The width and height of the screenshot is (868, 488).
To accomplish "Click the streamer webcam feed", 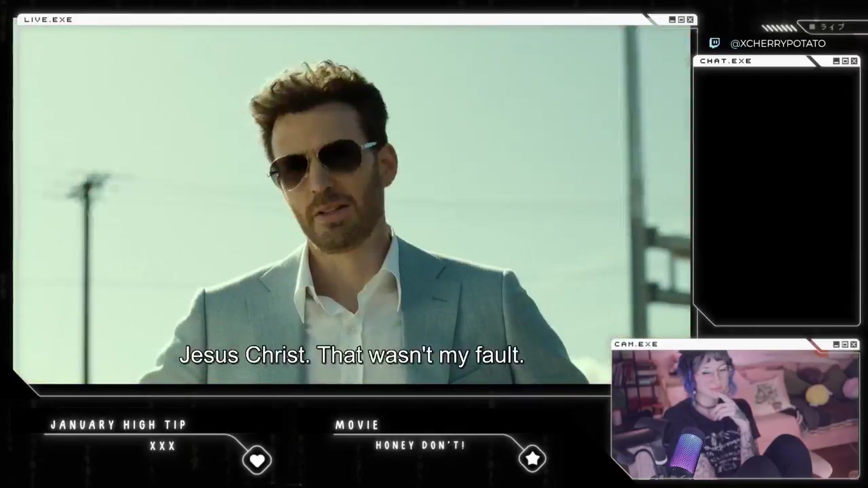I will coord(735,414).
